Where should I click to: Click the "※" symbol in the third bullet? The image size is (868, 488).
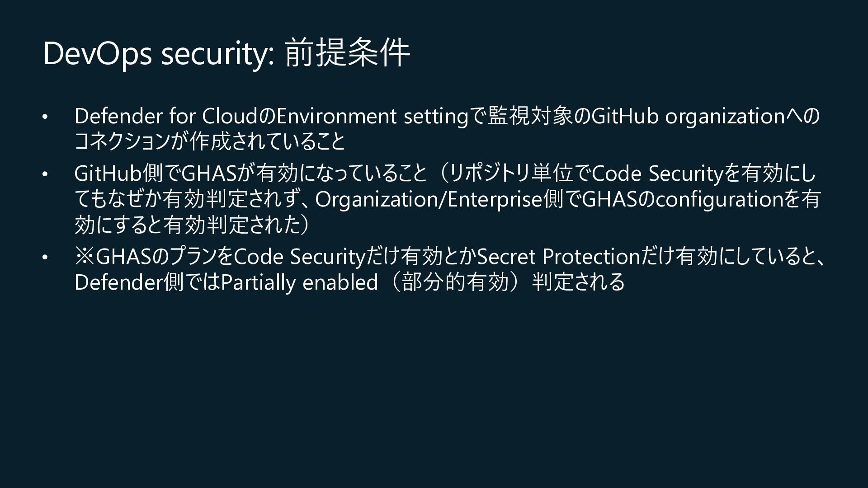pos(85,257)
